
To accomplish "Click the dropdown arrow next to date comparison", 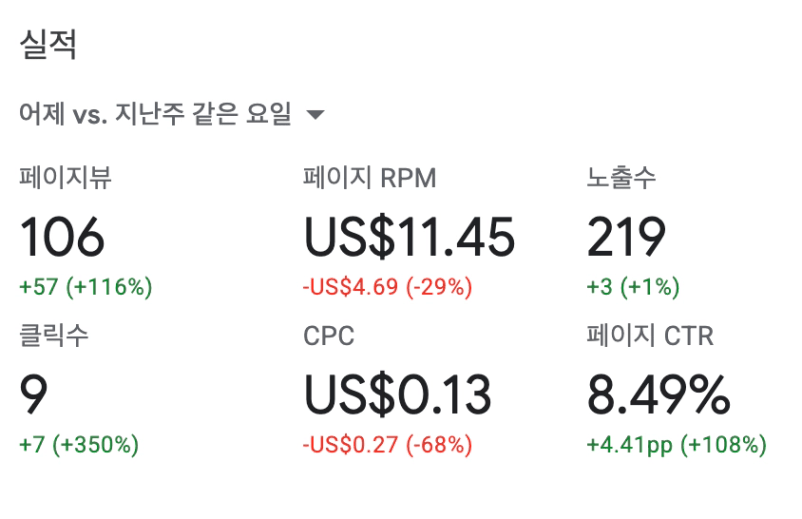I will [x=315, y=115].
